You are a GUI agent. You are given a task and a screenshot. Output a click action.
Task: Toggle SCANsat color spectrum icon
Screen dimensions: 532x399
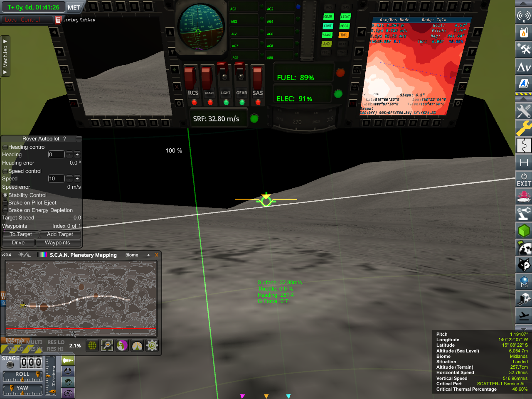(x=42, y=255)
